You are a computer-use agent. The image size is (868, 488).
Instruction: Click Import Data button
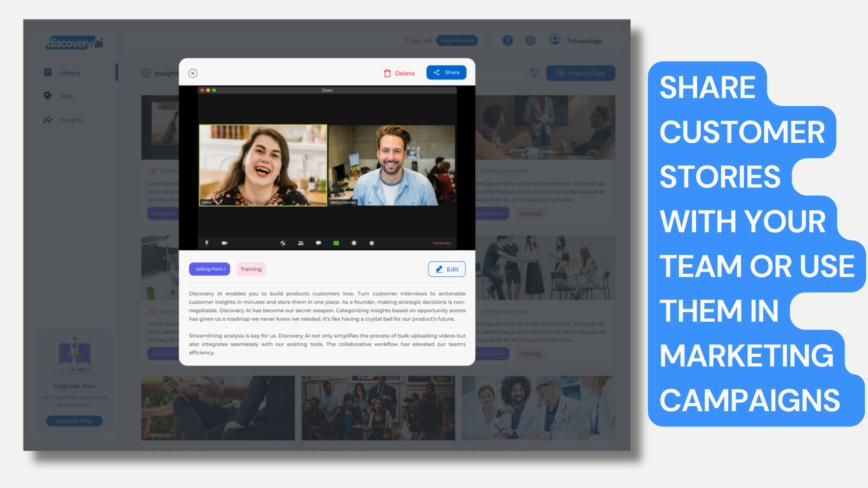coord(580,73)
